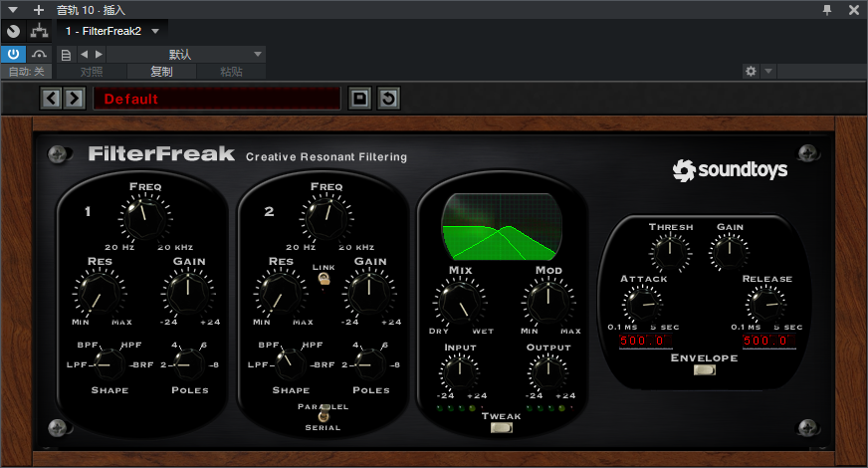Click the 粘贴 paste button
This screenshot has height=468, width=868.
[231, 72]
